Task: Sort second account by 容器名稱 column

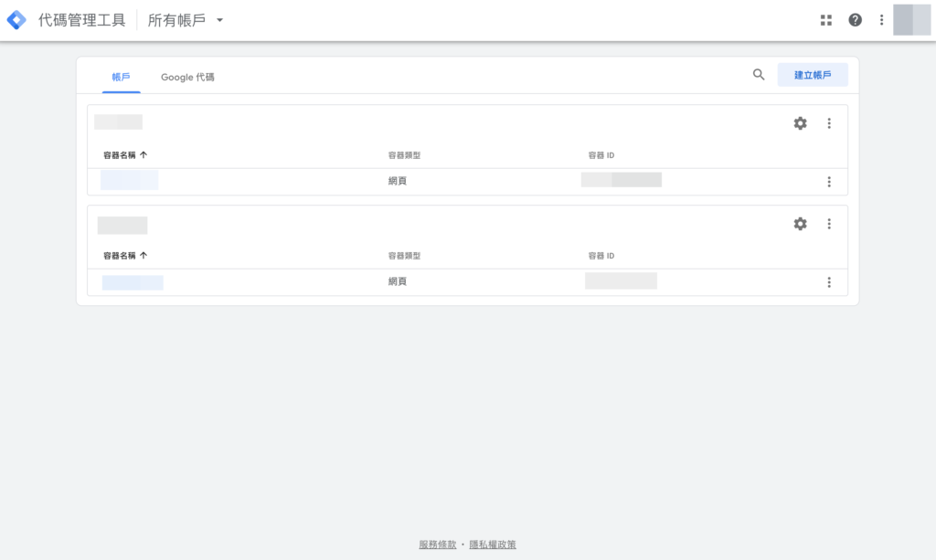Action: pos(125,256)
